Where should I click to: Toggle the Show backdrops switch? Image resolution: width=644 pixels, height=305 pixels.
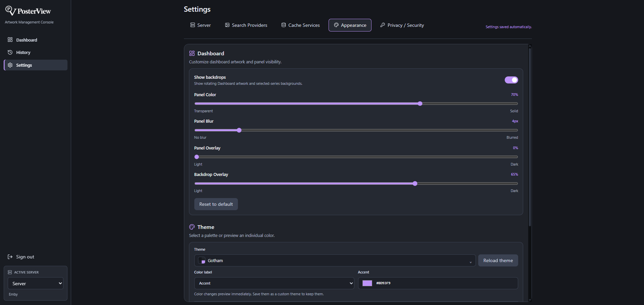tap(511, 80)
